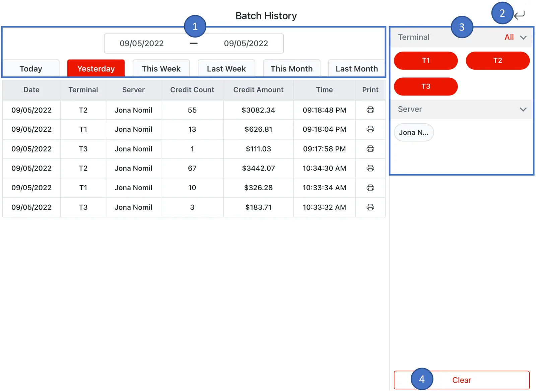The height and width of the screenshot is (392, 536).
Task: Click the 09:17:58 PM time cell
Action: pos(324,149)
